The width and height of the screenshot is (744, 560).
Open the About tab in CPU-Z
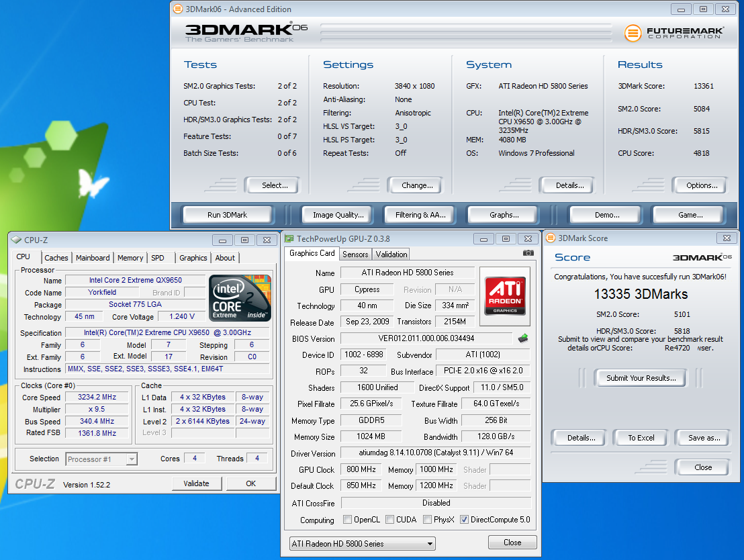point(225,258)
